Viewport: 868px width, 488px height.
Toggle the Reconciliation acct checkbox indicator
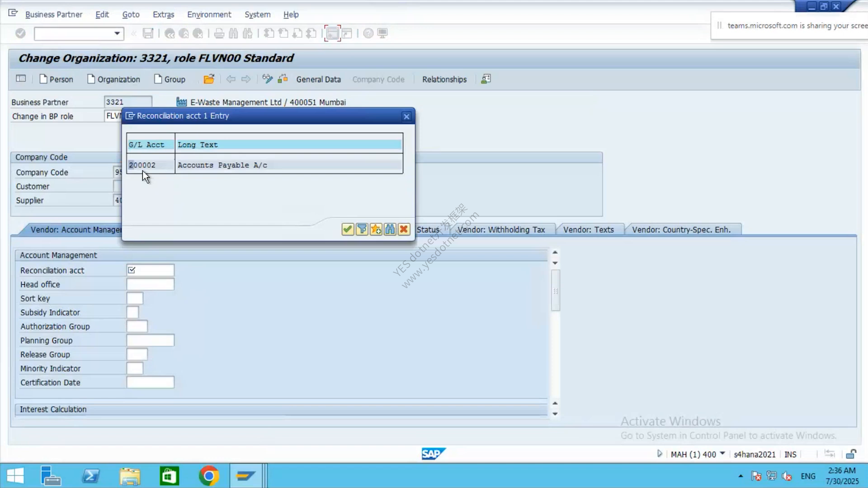(132, 270)
